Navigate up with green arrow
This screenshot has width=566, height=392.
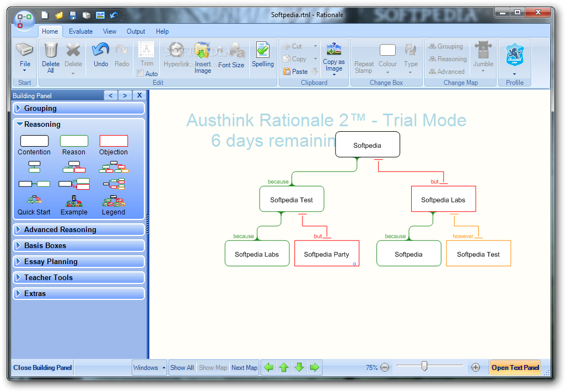(284, 367)
